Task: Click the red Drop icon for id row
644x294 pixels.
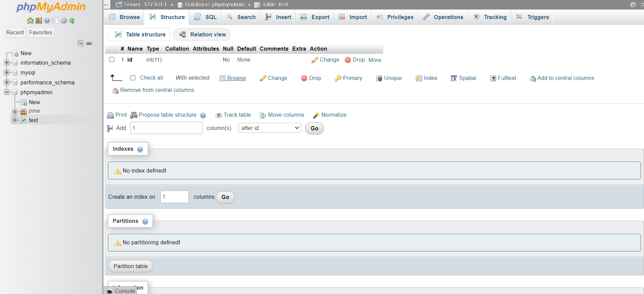Action: 348,60
